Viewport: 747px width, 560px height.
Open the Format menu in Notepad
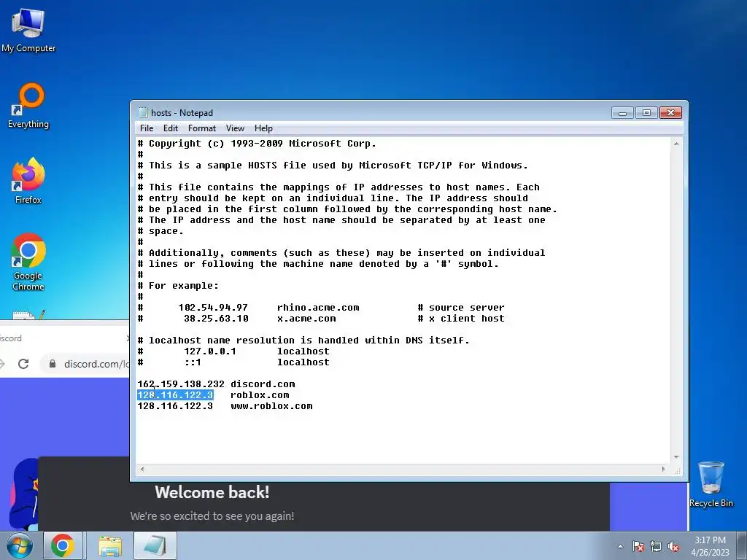(202, 128)
